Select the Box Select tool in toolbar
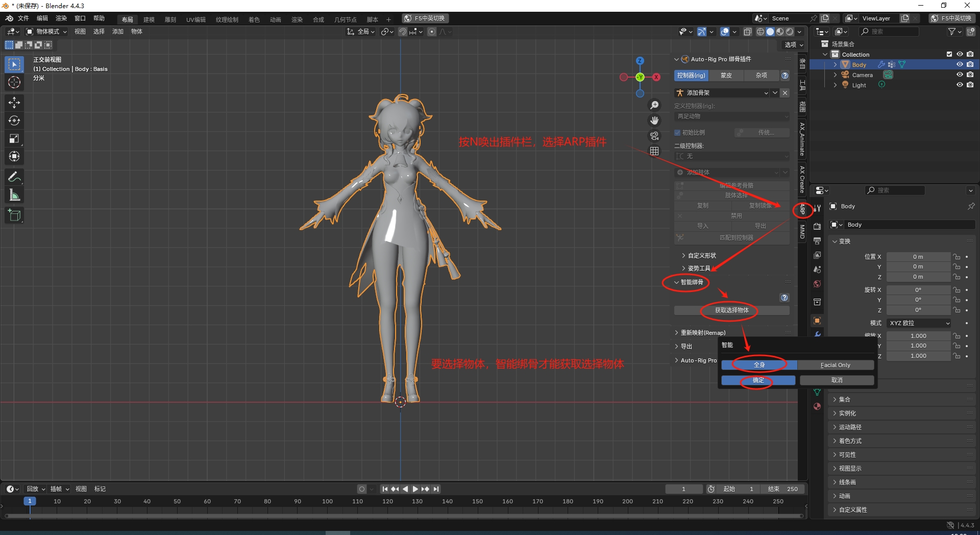Image resolution: width=980 pixels, height=535 pixels. click(x=14, y=64)
